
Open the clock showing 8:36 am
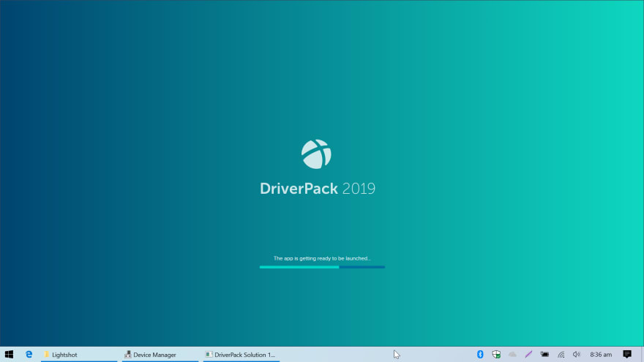pyautogui.click(x=601, y=354)
